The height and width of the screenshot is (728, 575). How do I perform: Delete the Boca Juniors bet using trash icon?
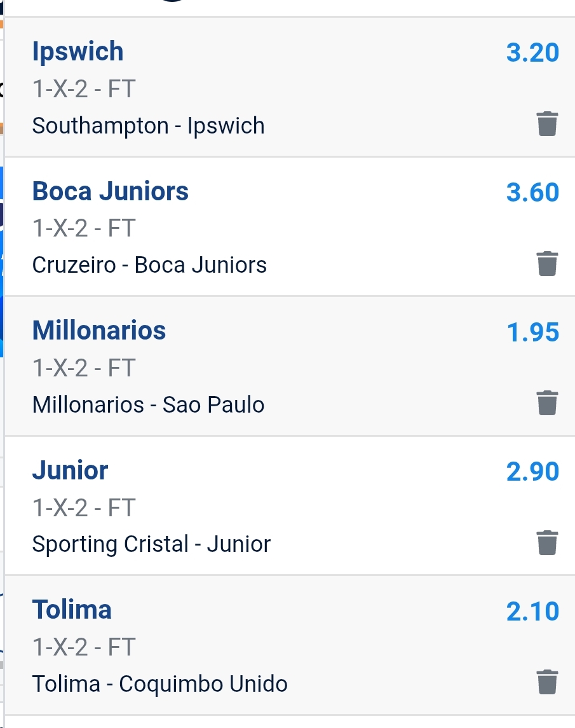(547, 263)
